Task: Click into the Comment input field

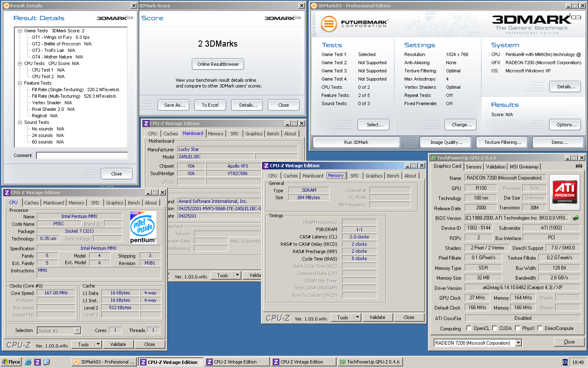Action: click(82, 155)
